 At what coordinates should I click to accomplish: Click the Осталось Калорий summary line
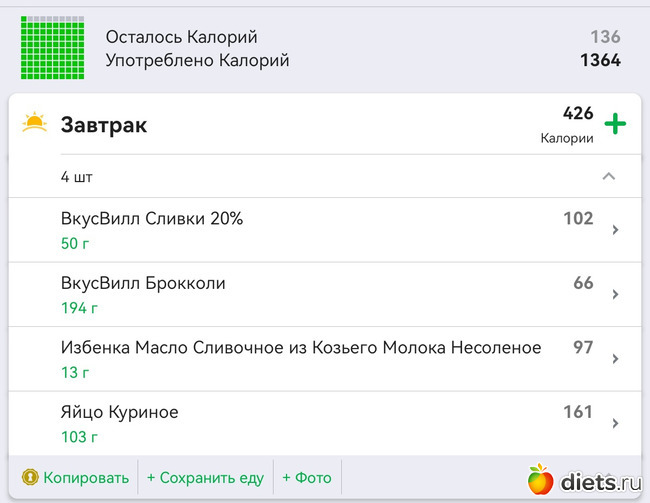[x=181, y=37]
